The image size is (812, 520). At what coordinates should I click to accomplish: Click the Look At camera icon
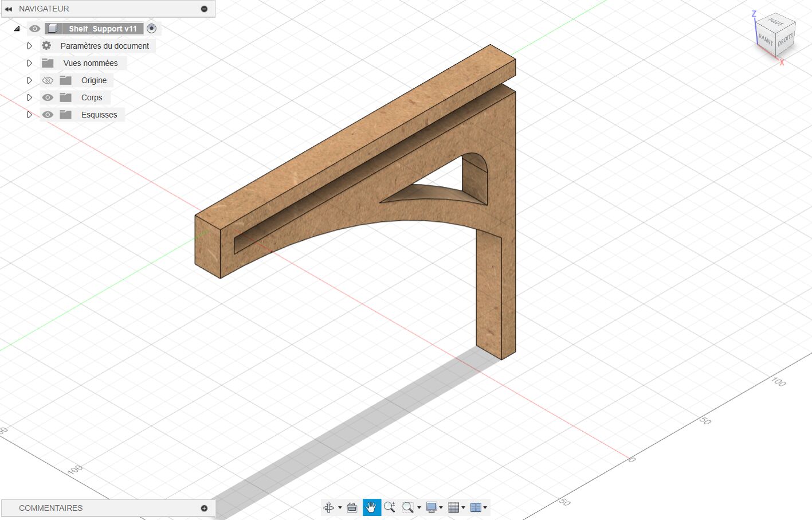[x=352, y=507]
